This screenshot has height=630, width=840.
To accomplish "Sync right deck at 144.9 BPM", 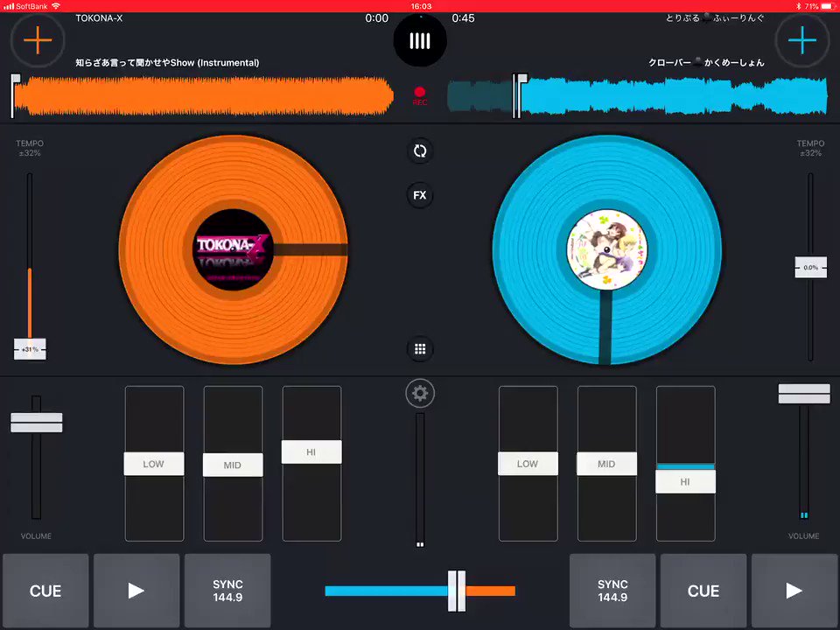I will [612, 591].
